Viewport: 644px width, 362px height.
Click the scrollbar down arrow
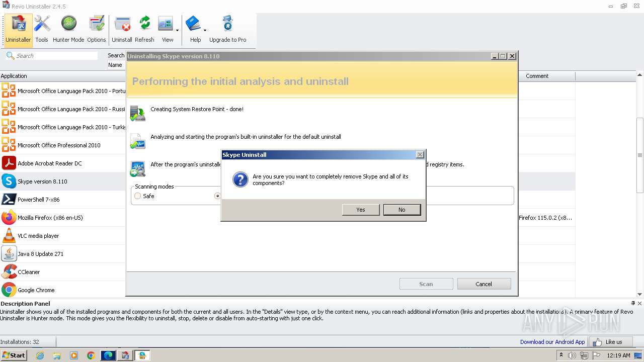point(640,294)
